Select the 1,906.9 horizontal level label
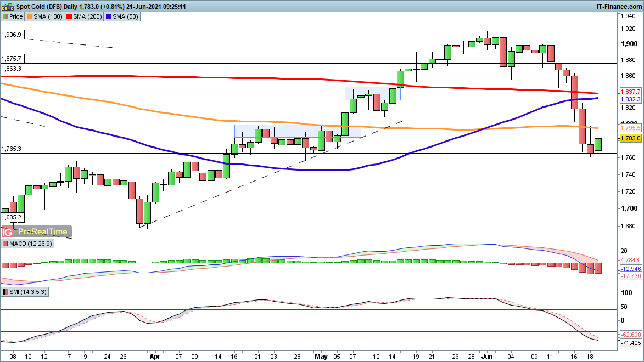The width and height of the screenshot is (644, 362). click(12, 35)
